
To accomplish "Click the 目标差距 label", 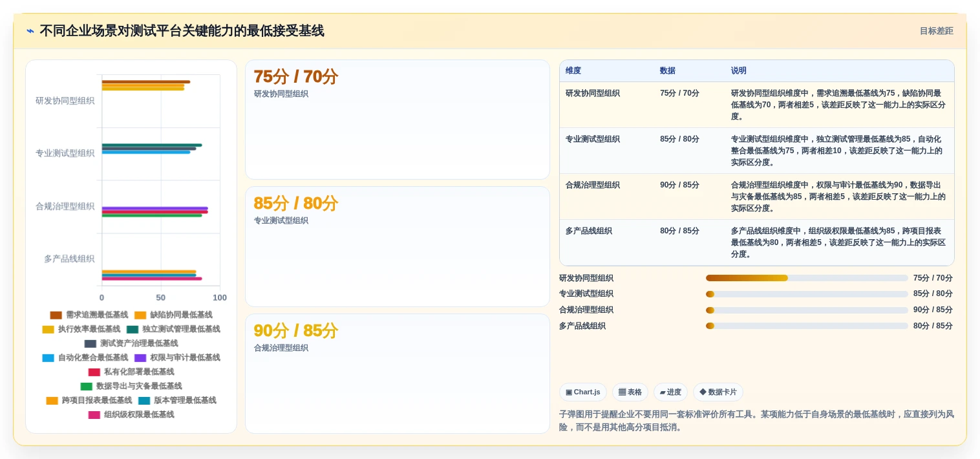I will coord(936,31).
